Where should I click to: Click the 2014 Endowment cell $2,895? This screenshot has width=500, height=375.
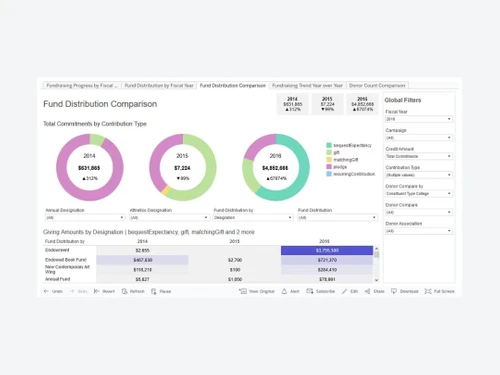click(x=142, y=250)
